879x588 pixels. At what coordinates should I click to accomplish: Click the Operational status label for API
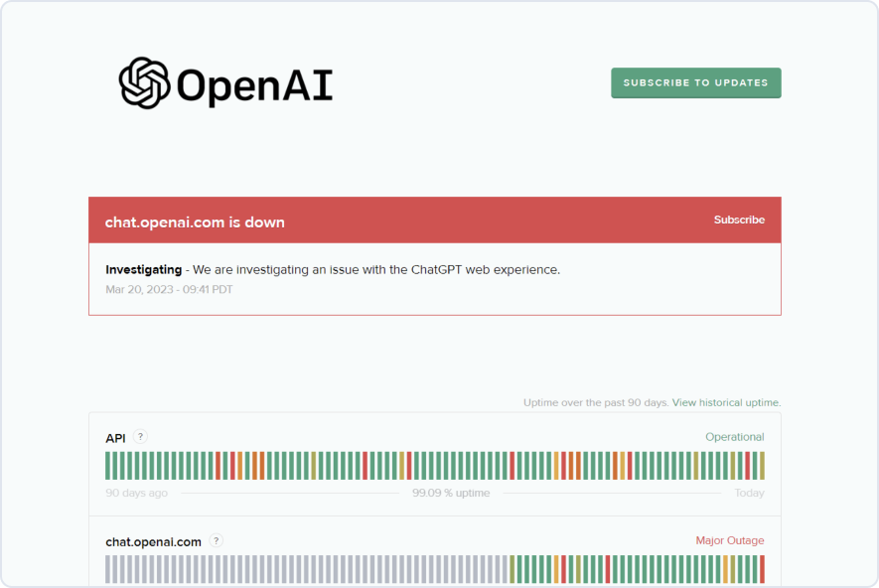tap(734, 437)
